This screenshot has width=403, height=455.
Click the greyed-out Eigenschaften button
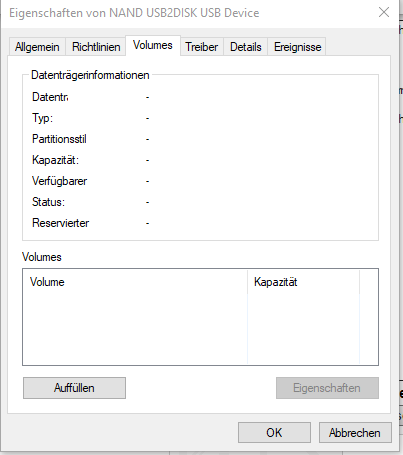click(327, 388)
